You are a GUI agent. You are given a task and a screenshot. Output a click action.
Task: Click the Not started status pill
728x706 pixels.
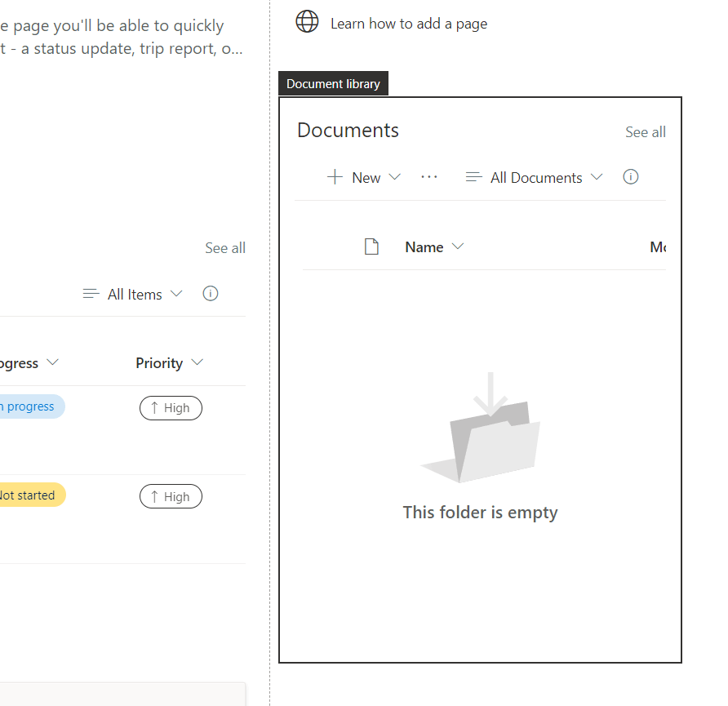[x=31, y=495]
